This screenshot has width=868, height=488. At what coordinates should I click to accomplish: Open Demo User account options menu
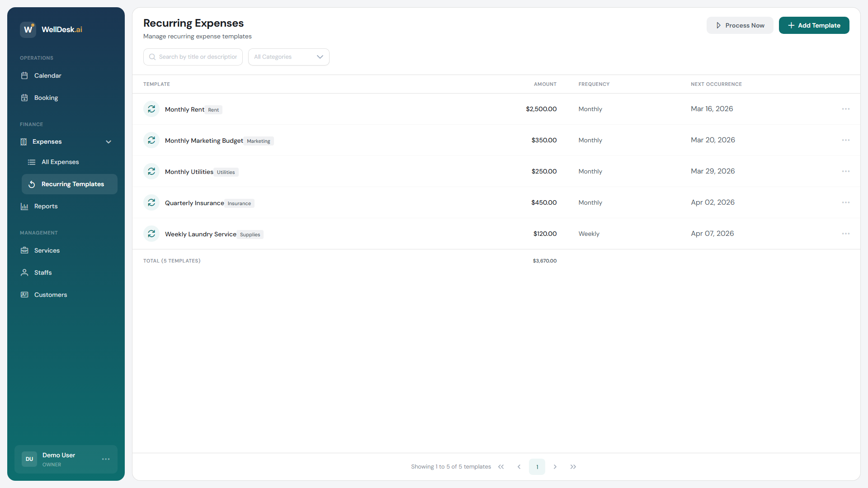click(x=106, y=459)
